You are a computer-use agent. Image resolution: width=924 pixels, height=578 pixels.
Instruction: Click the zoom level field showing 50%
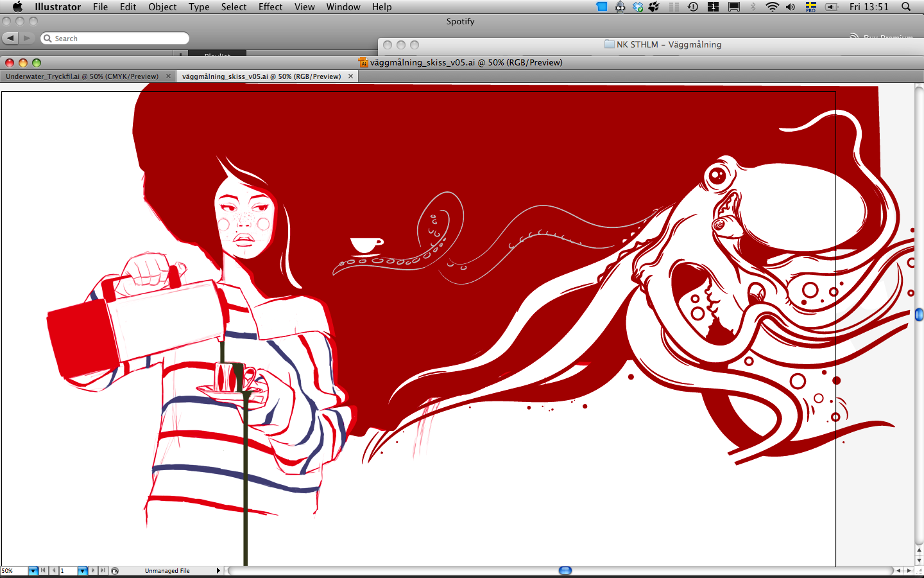point(14,570)
